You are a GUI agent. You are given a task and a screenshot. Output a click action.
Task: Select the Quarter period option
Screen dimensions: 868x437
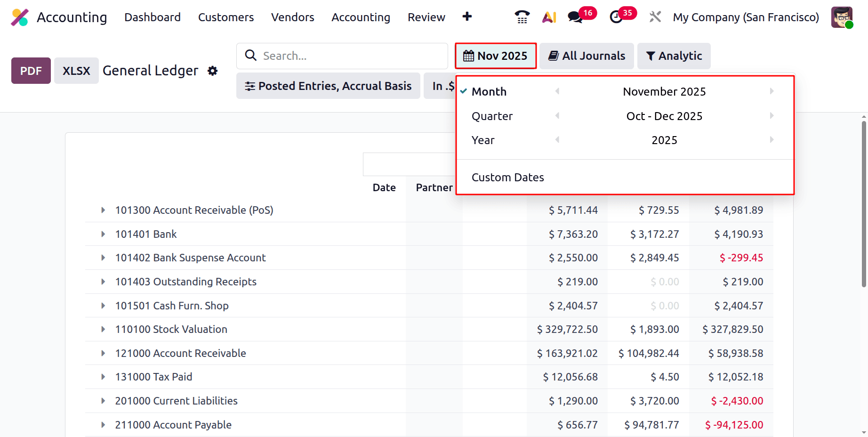492,116
